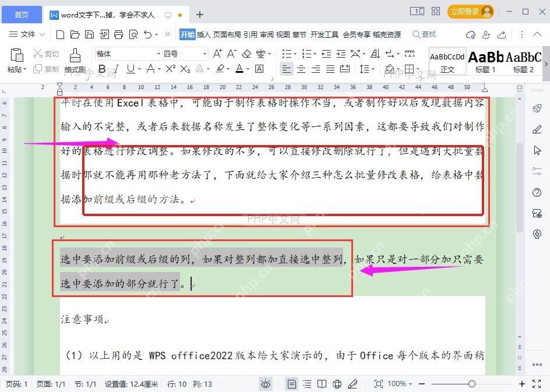Decrease font size with A- icon
Screen dimensions: 550x392
[x=231, y=54]
